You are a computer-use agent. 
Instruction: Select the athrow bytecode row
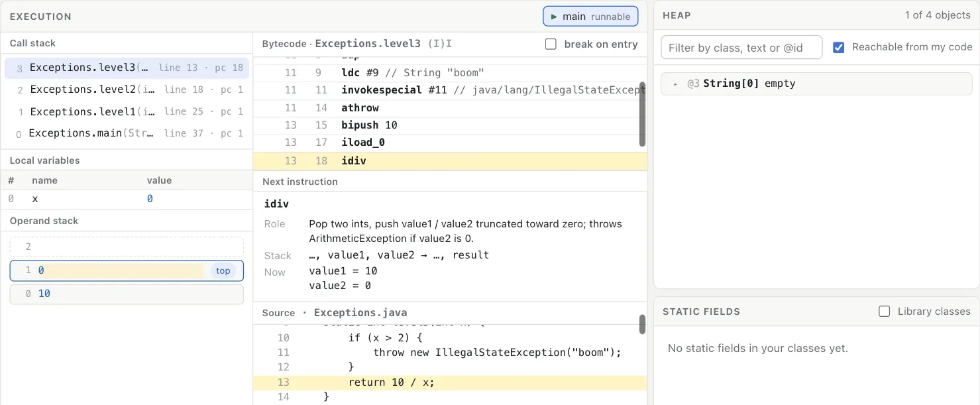(x=450, y=108)
